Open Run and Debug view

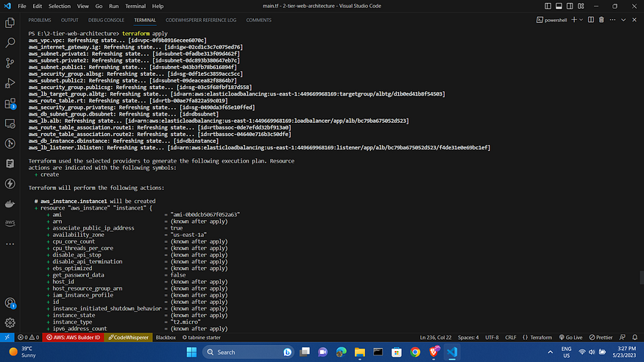point(10,83)
